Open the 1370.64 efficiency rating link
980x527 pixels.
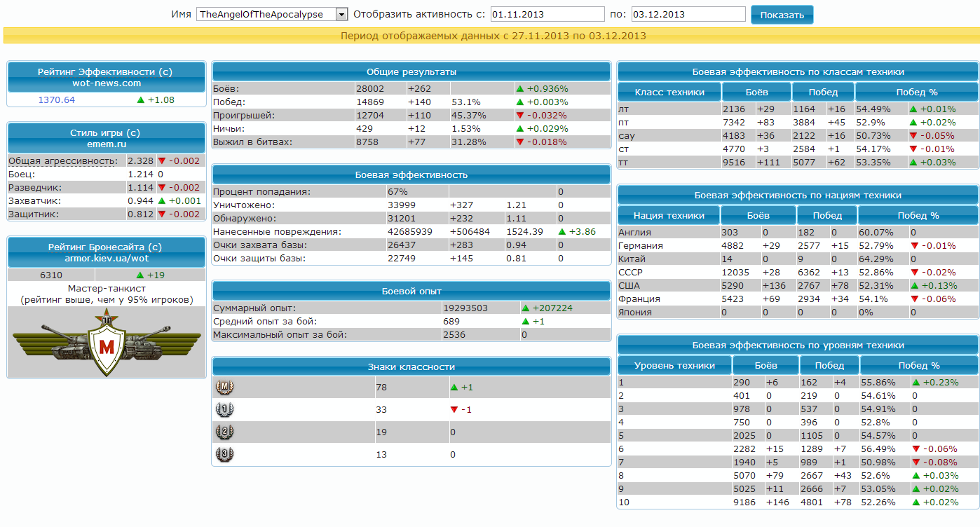pyautogui.click(x=56, y=100)
